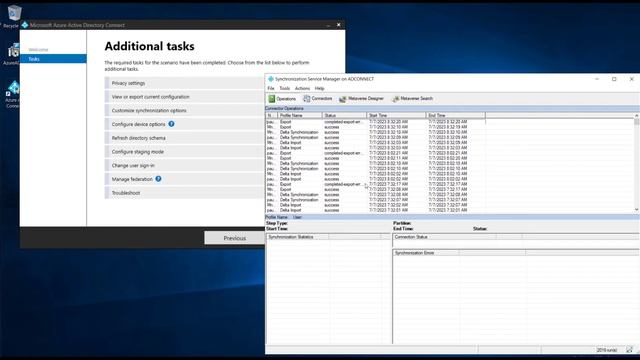Click Connector Operations panel heading
The height and width of the screenshot is (360, 640).
tap(284, 109)
